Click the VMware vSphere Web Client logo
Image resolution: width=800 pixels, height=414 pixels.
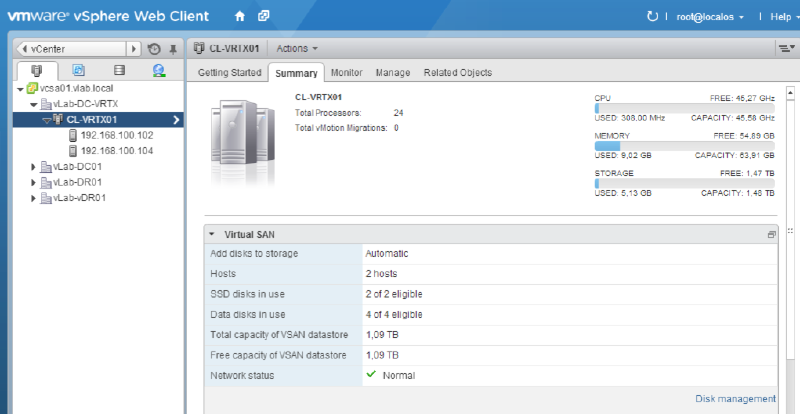(x=108, y=16)
